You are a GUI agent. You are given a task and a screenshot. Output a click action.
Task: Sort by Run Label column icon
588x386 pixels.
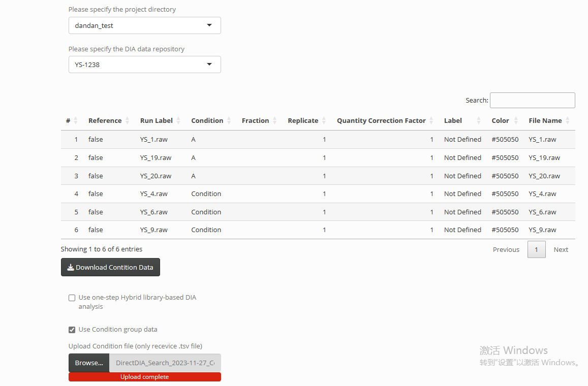coord(178,121)
